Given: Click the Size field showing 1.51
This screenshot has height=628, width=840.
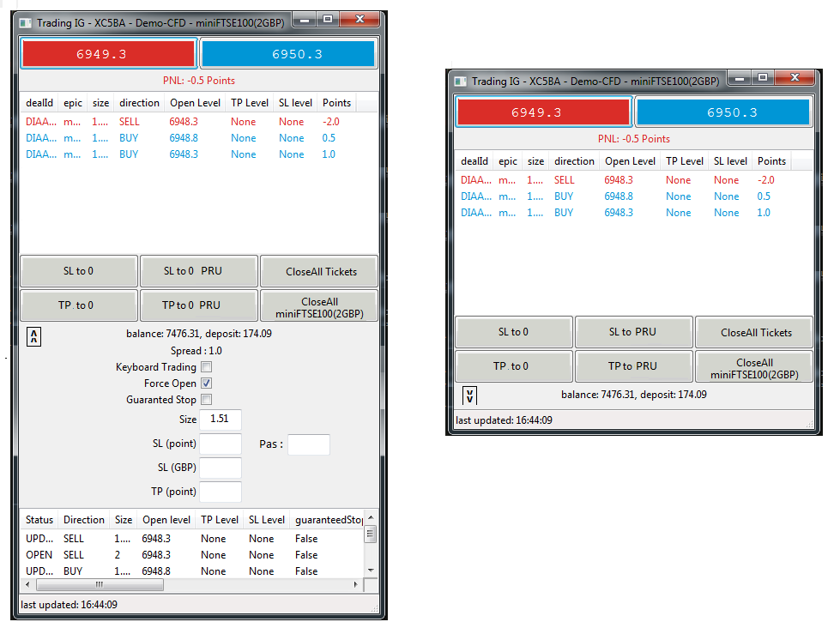Looking at the screenshot, I should click(221, 419).
